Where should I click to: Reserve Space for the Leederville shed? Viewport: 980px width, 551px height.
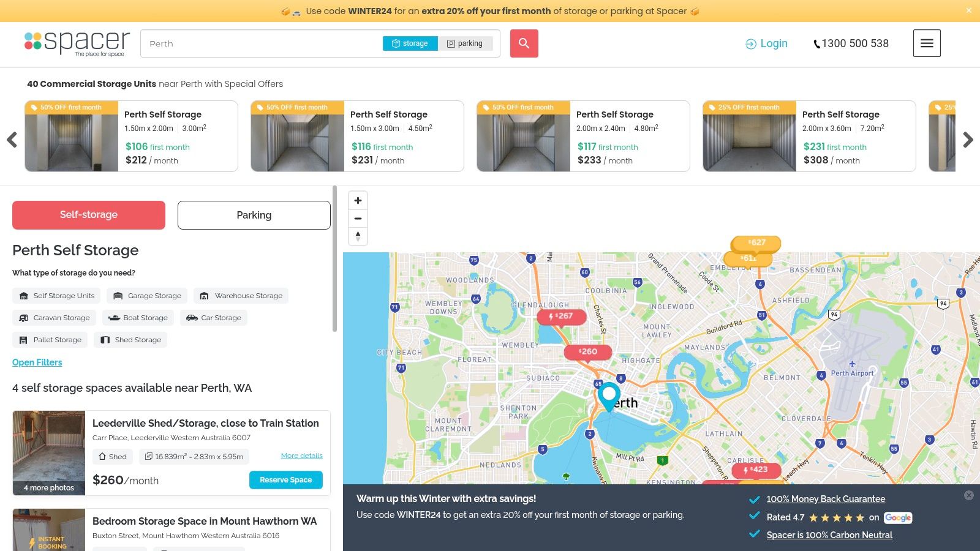tap(285, 480)
